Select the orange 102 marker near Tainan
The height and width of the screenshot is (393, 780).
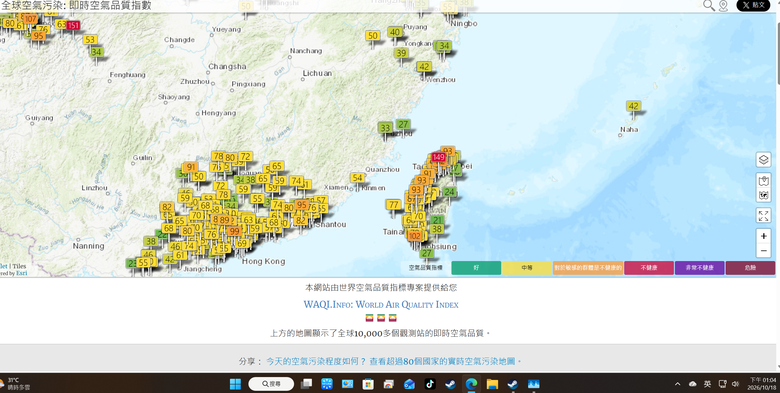415,236
